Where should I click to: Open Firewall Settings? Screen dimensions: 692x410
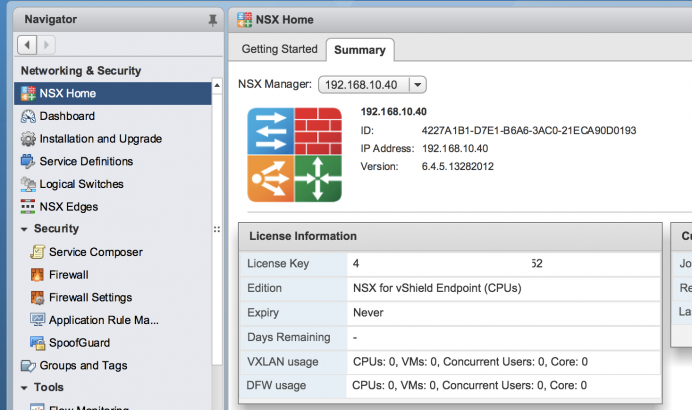pos(90,297)
